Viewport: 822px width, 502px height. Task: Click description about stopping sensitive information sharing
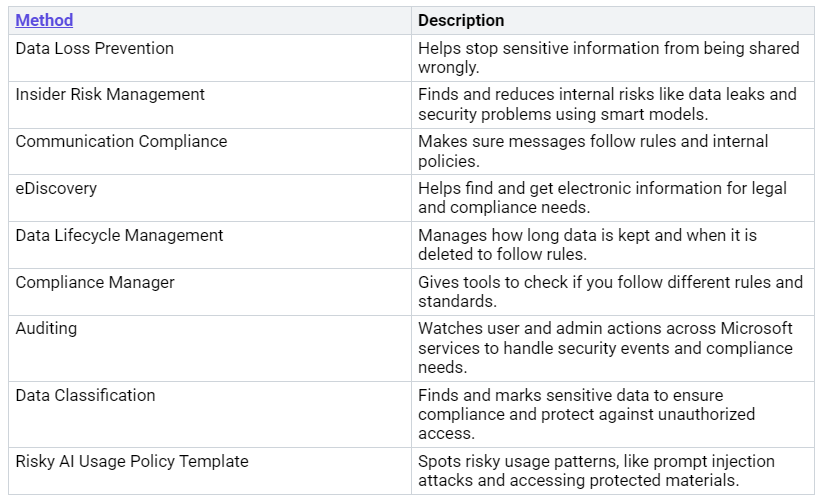pyautogui.click(x=608, y=58)
